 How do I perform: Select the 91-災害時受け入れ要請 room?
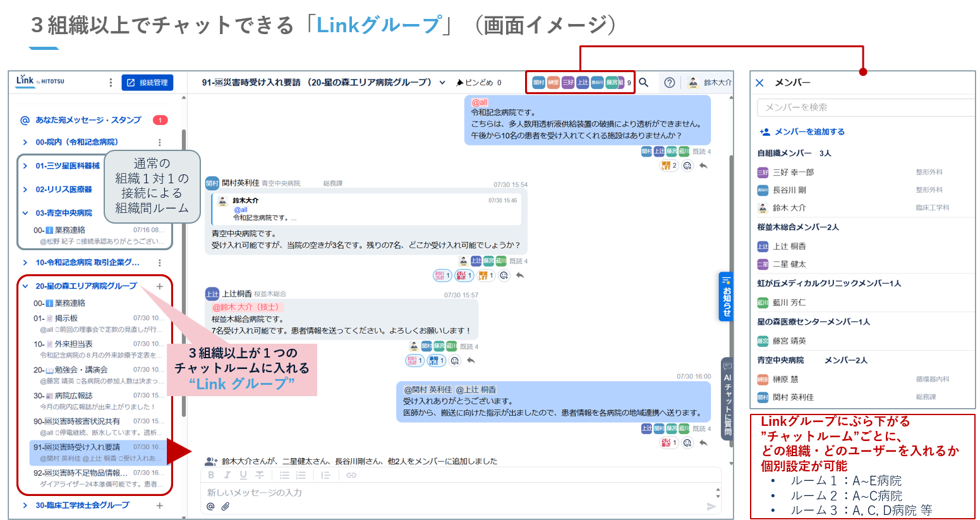[99, 452]
